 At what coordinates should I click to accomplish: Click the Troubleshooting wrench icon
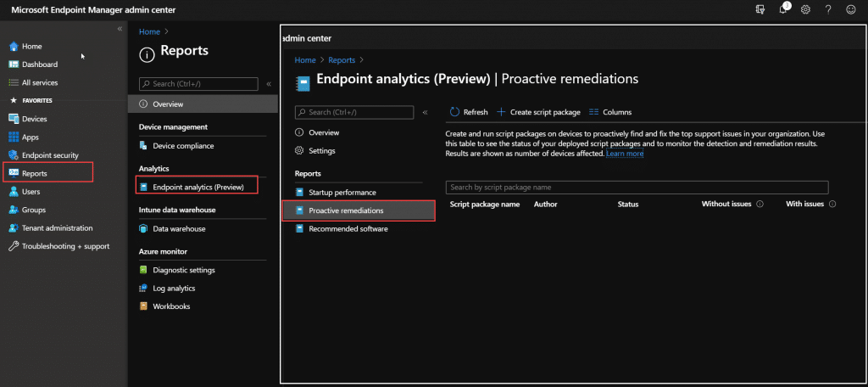pyautogui.click(x=14, y=246)
